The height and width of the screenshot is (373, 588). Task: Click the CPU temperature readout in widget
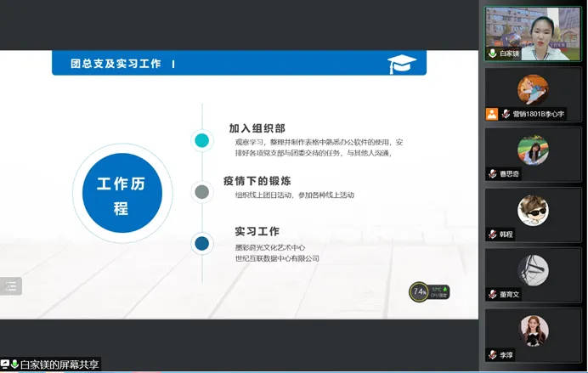[x=438, y=292]
